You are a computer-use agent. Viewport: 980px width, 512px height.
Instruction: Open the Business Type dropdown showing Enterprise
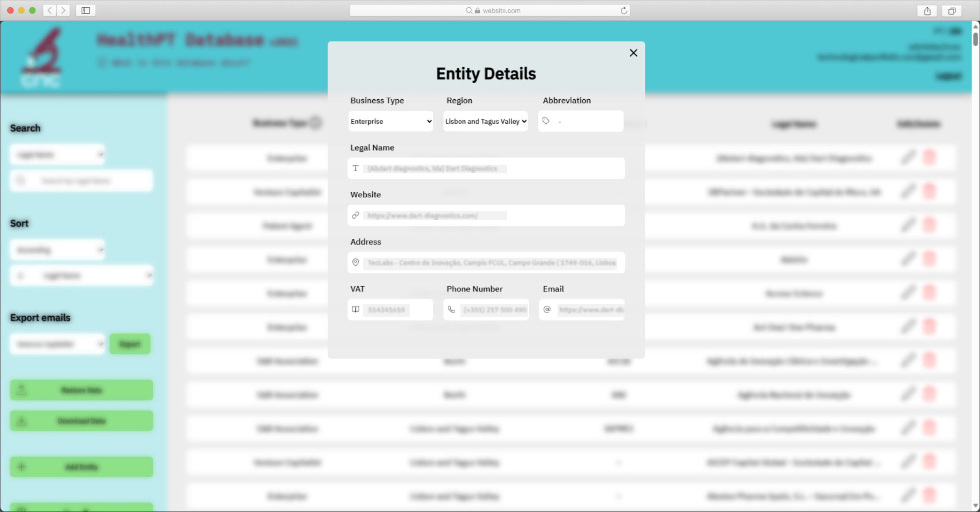391,121
